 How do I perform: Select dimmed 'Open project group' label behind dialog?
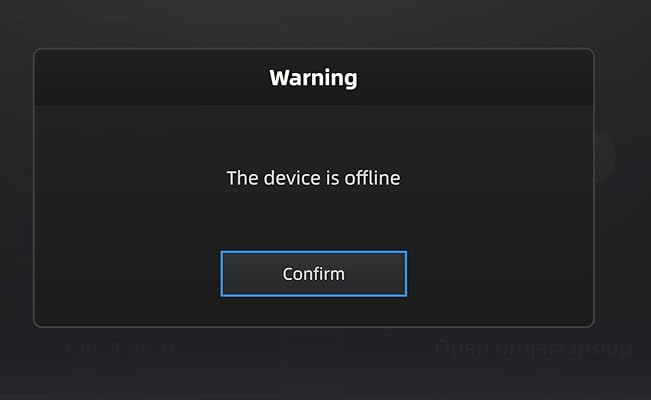click(533, 348)
